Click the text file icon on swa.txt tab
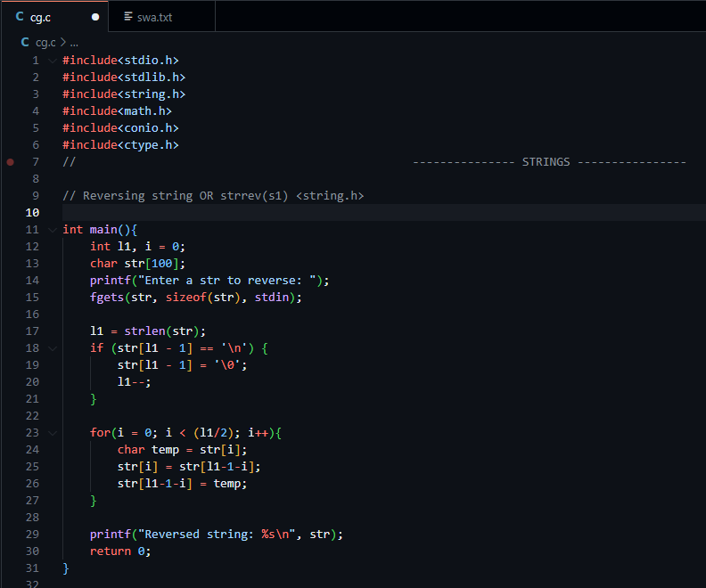Viewport: 706px width, 588px height. pos(128,17)
